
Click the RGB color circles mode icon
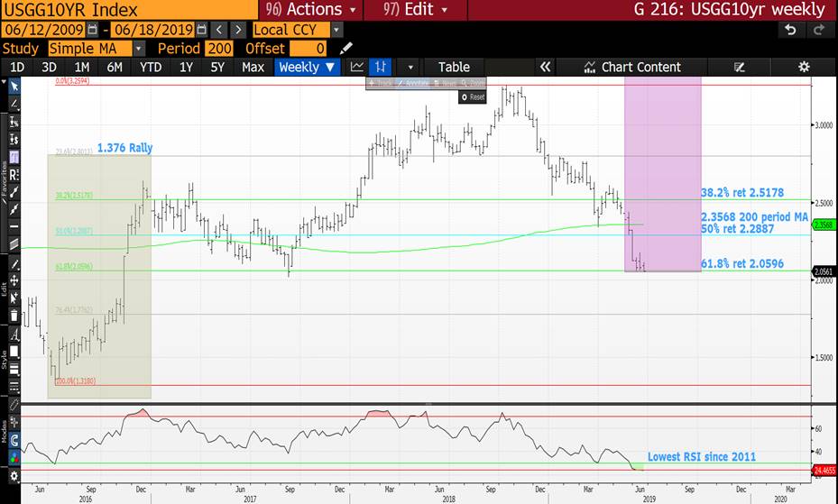tap(14, 457)
